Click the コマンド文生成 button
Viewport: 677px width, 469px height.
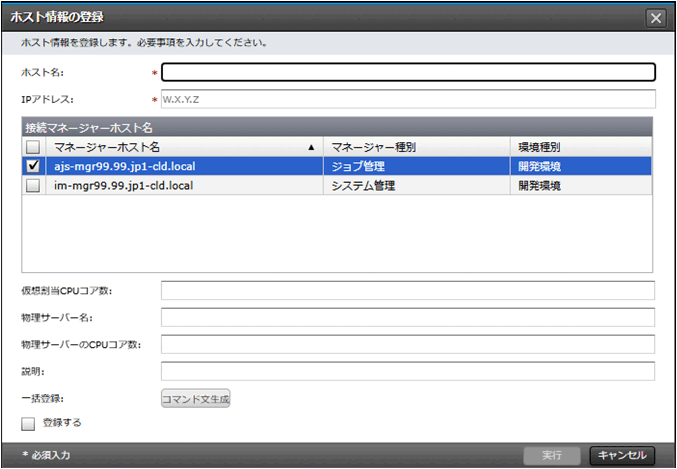coord(196,399)
